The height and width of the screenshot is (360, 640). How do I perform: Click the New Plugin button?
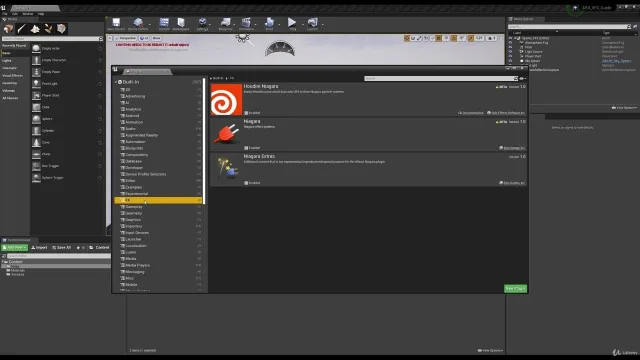(515, 289)
